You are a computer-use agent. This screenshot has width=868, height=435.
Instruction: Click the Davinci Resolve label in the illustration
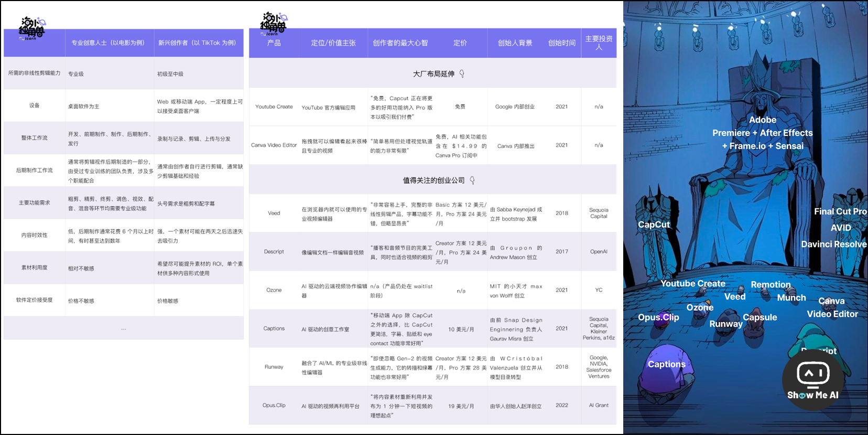[834, 244]
